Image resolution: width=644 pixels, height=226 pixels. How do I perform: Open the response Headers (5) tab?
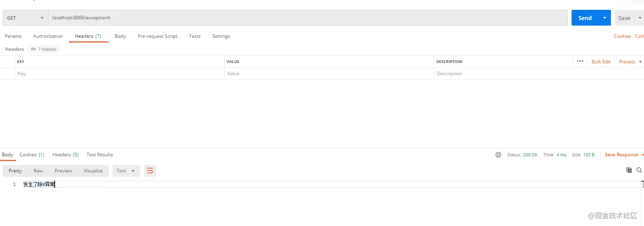tap(65, 155)
